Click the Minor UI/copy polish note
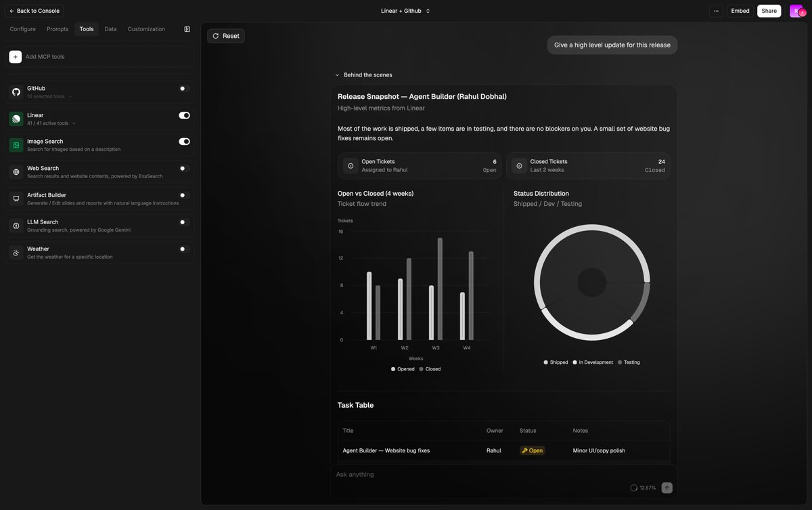 599,450
